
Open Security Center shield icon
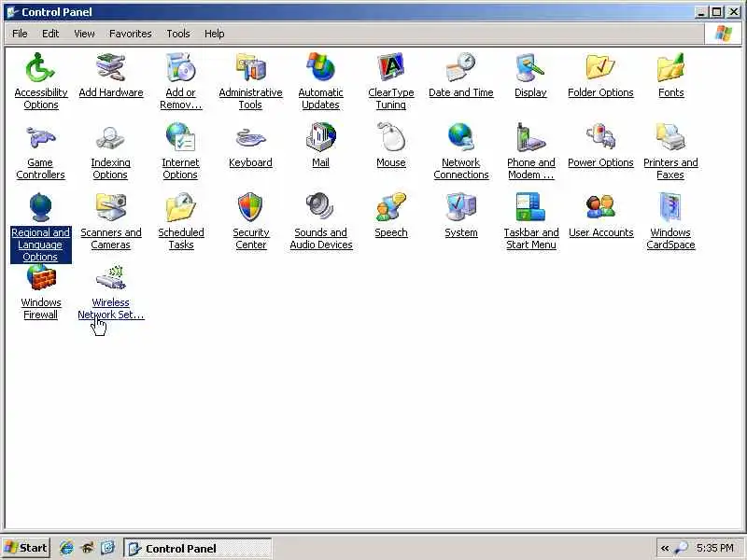(x=250, y=207)
